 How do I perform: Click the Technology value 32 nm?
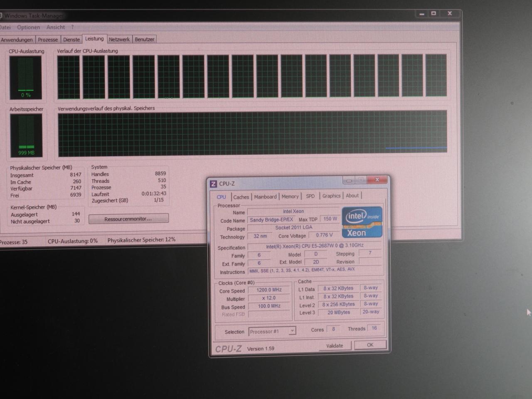260,236
